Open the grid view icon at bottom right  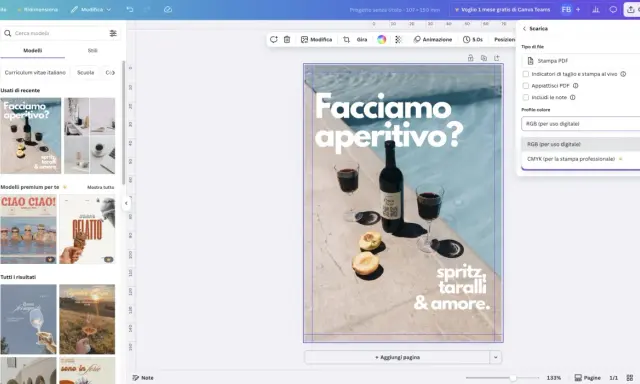630,378
